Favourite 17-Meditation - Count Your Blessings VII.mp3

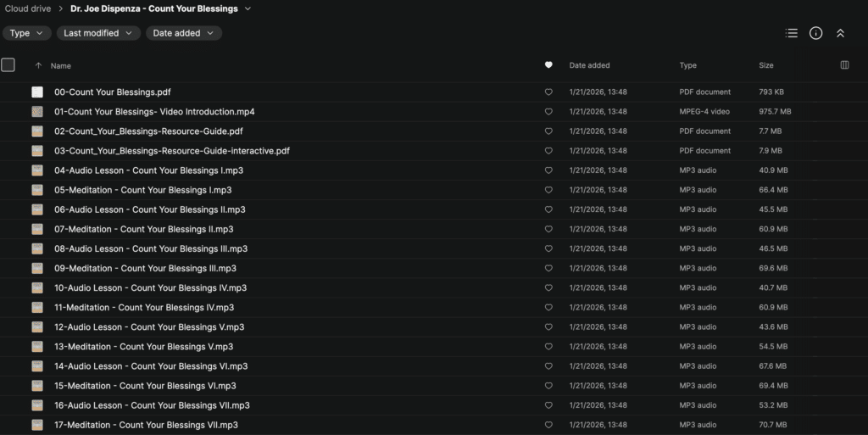(x=548, y=425)
